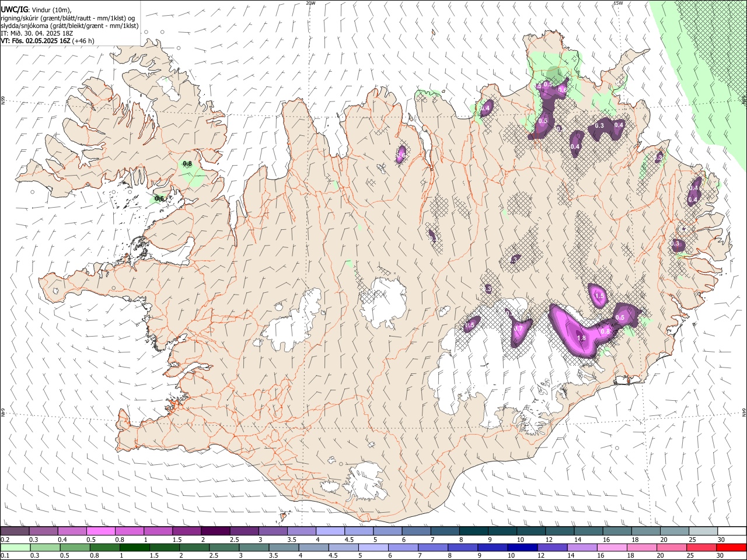Select the rigning/skúrir legend description line
Screen dimensions: 747x560
67,17
